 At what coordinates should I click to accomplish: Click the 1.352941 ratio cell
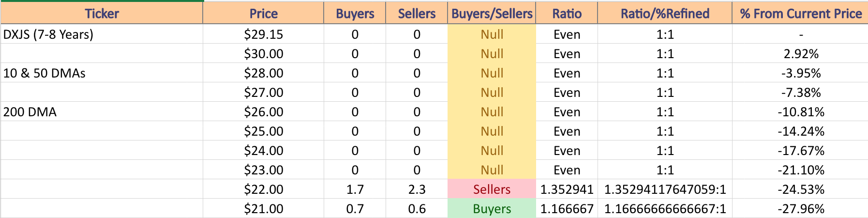(x=567, y=189)
